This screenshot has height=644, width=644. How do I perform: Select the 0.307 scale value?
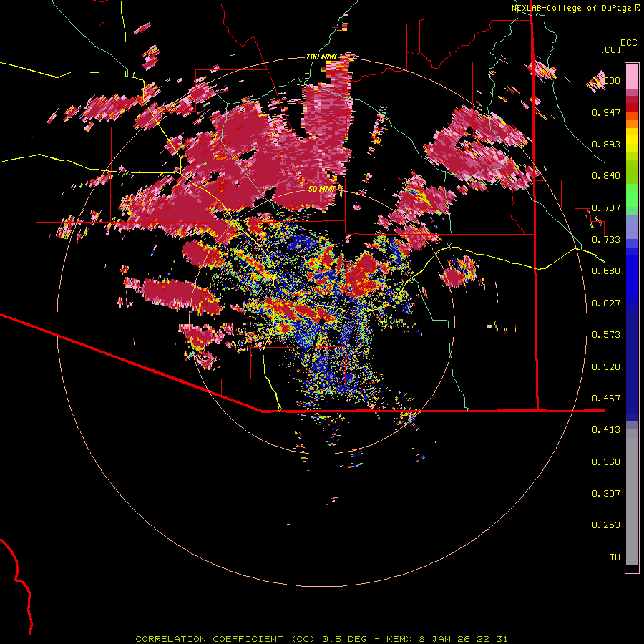[x=606, y=493]
